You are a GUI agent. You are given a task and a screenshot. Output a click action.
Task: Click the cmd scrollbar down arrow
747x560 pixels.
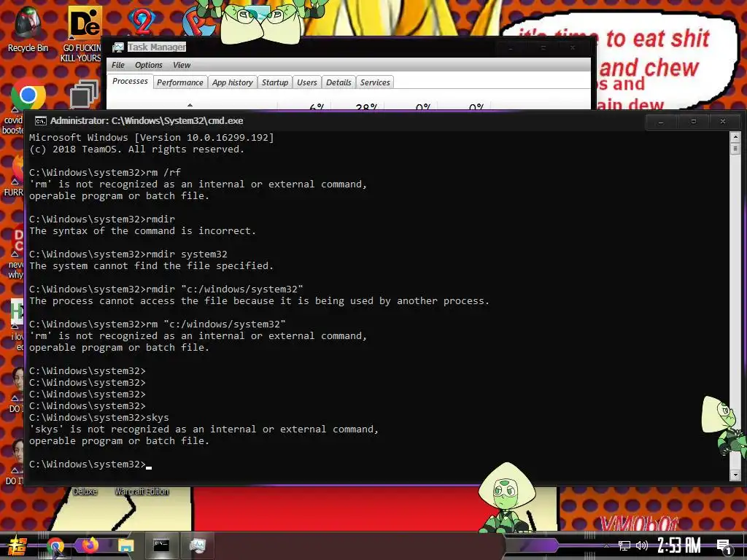click(x=735, y=475)
